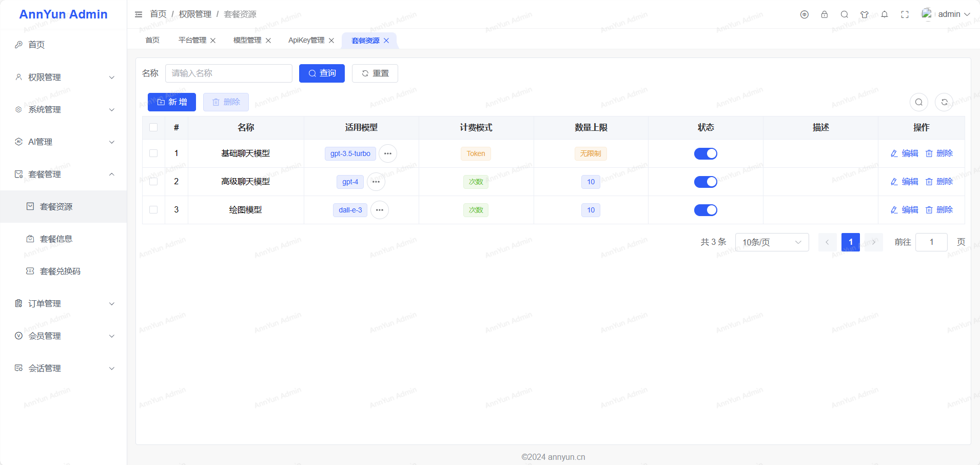Select page 1 in pagination
Screen dimensions: 980x465
coord(851,242)
